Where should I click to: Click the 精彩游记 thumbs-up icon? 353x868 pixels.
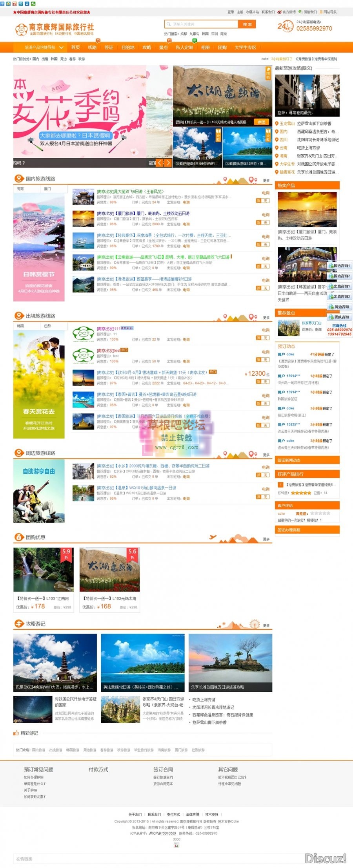[x=16, y=733]
